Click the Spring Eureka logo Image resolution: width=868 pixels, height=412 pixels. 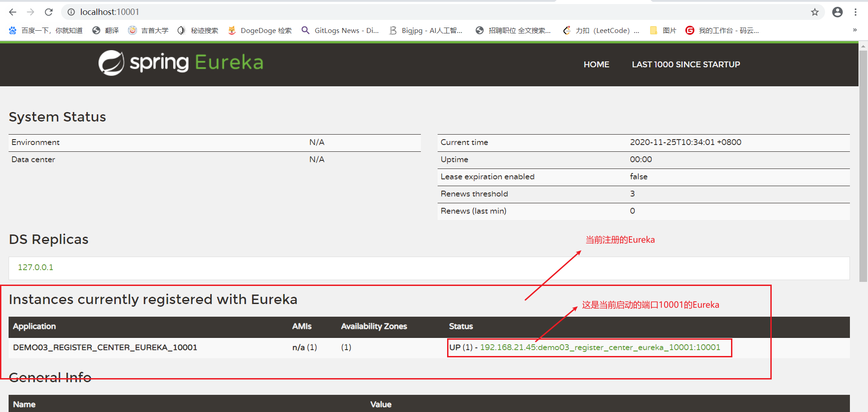(181, 63)
